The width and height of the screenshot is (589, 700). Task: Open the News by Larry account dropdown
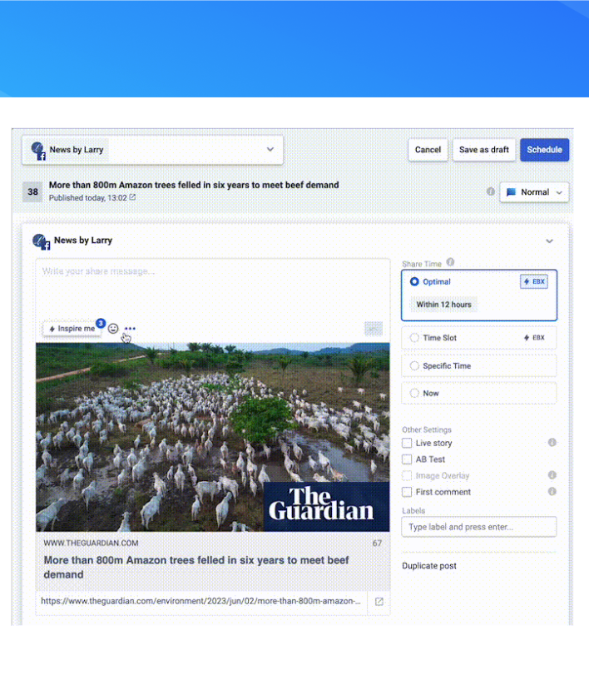152,150
